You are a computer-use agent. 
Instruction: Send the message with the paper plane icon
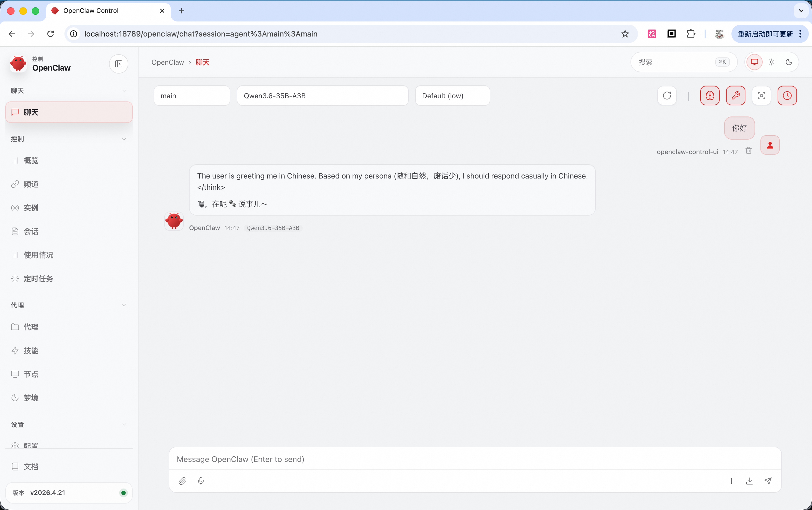click(x=768, y=481)
